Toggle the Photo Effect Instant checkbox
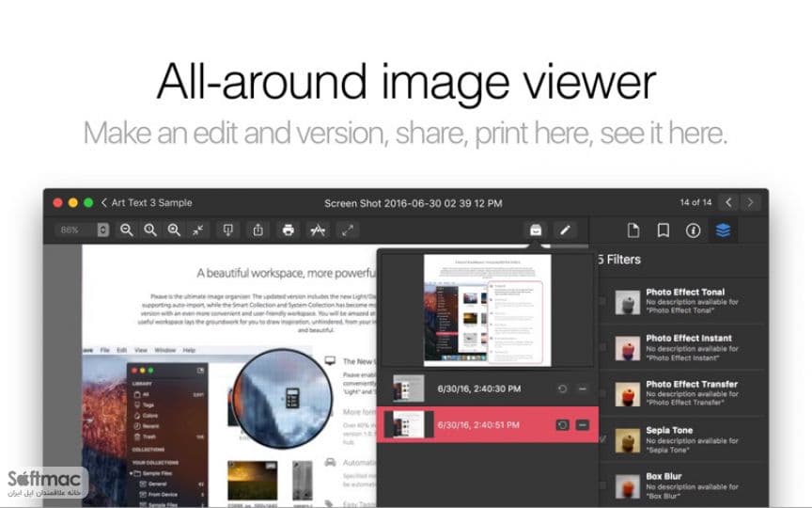Screen dimensions: 812x508 click(602, 347)
